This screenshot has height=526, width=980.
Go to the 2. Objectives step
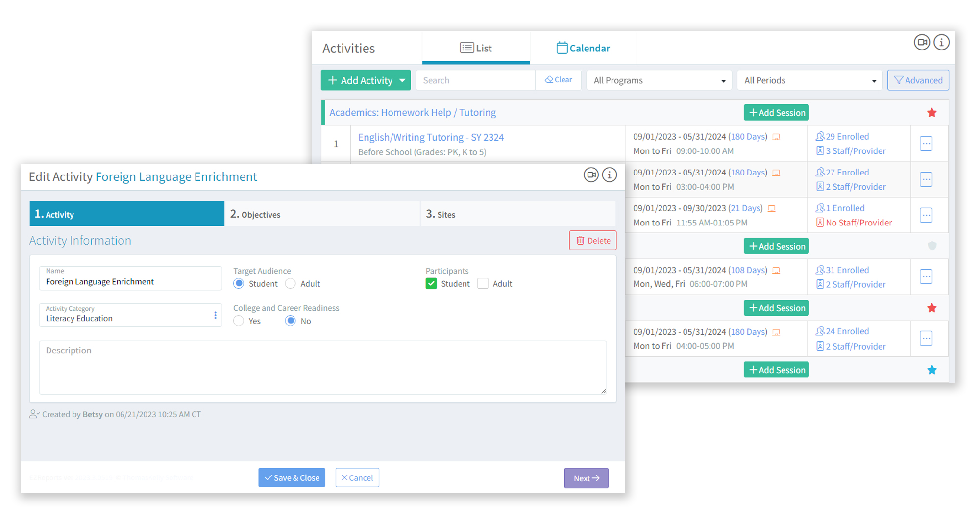pyautogui.click(x=322, y=214)
